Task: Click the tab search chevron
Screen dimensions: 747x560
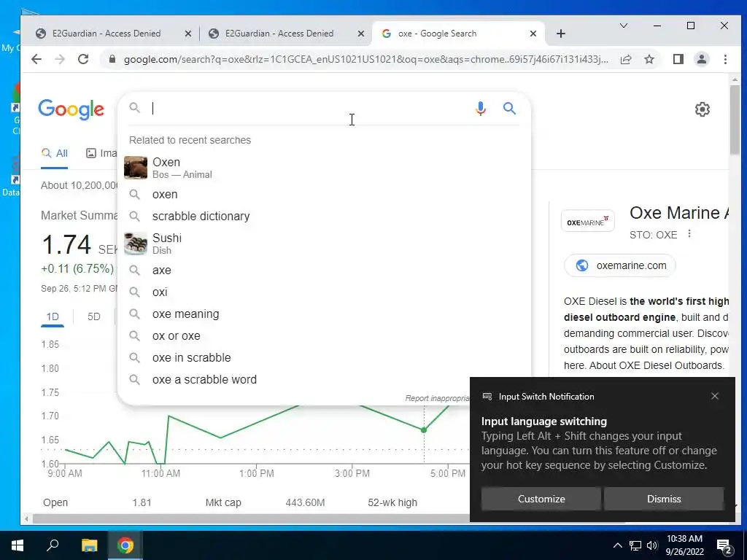Action: click(623, 26)
